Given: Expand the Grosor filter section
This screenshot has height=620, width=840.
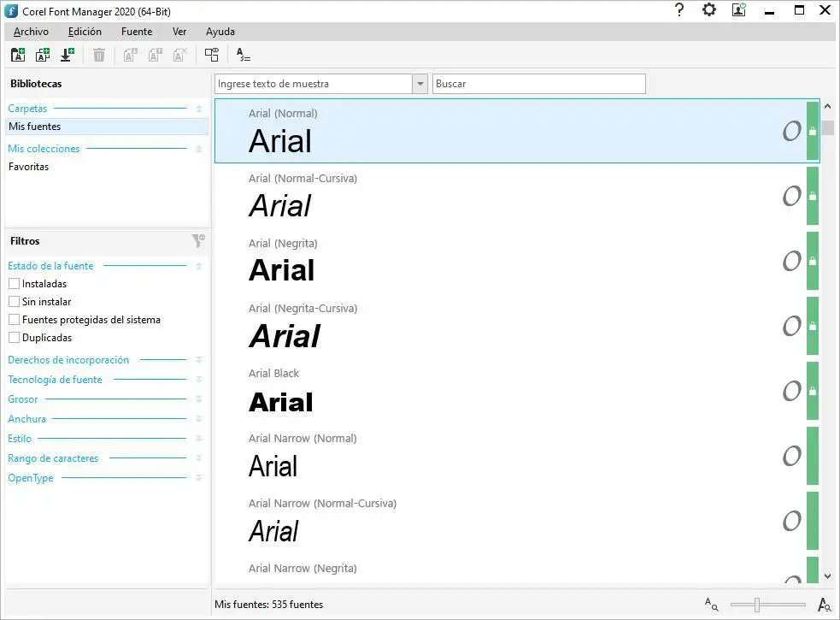Looking at the screenshot, I should tap(199, 399).
